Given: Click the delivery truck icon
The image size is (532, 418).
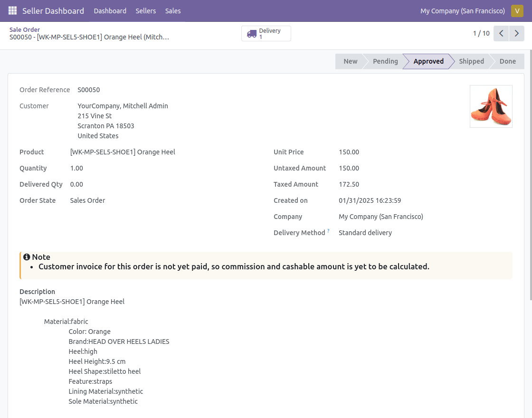Looking at the screenshot, I should (x=252, y=33).
